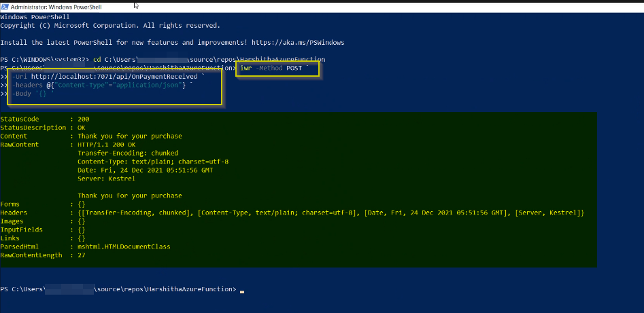
Task: Click the 'Headers' label
Action: (14, 213)
